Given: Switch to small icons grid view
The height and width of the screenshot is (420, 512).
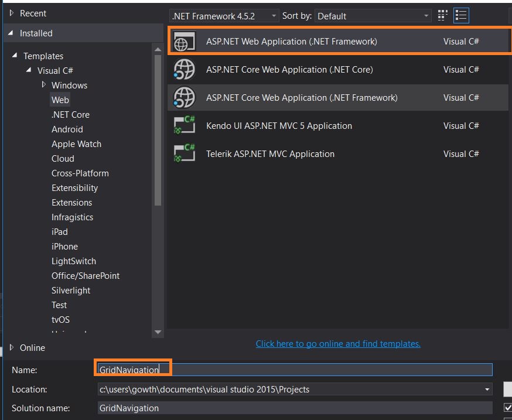Looking at the screenshot, I should click(443, 16).
